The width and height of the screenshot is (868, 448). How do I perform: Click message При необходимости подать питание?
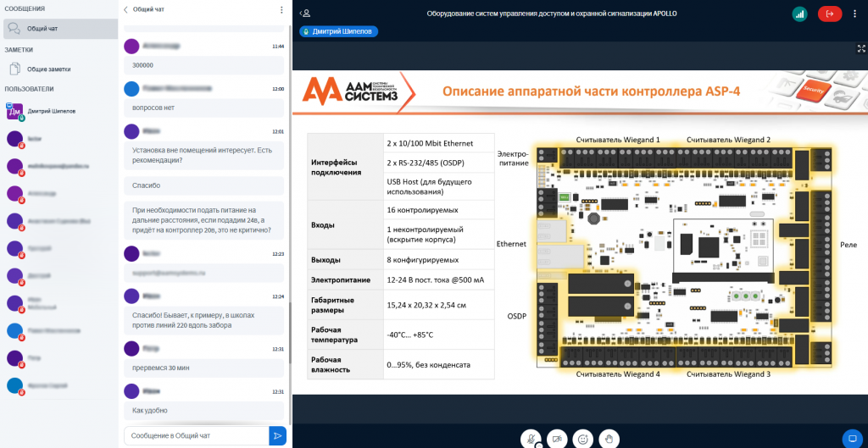coord(203,220)
